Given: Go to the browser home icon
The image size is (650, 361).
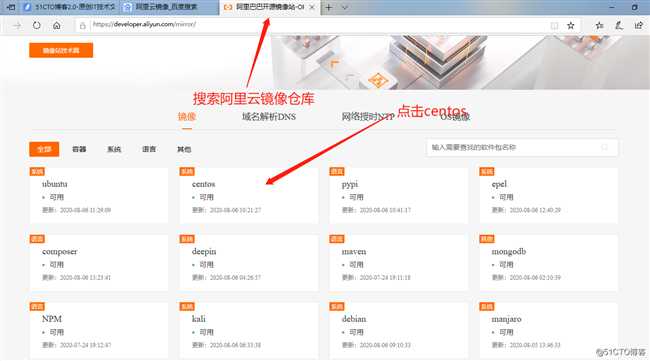Looking at the screenshot, I should click(57, 25).
